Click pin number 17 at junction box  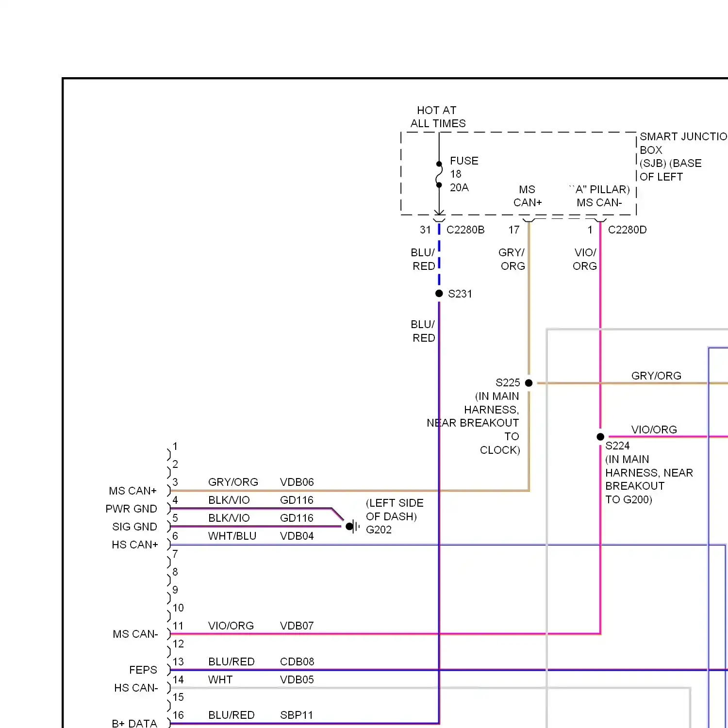514,230
